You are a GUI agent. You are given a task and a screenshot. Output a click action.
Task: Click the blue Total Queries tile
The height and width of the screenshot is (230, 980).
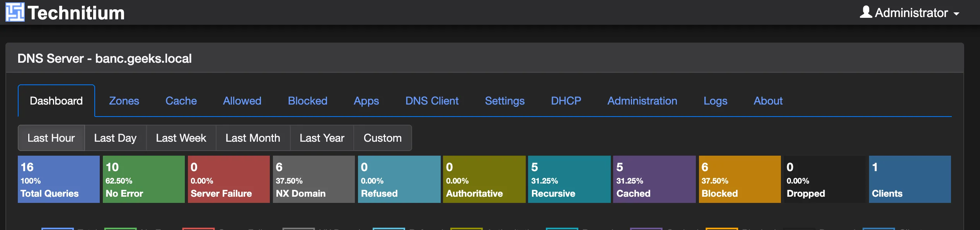coord(59,179)
